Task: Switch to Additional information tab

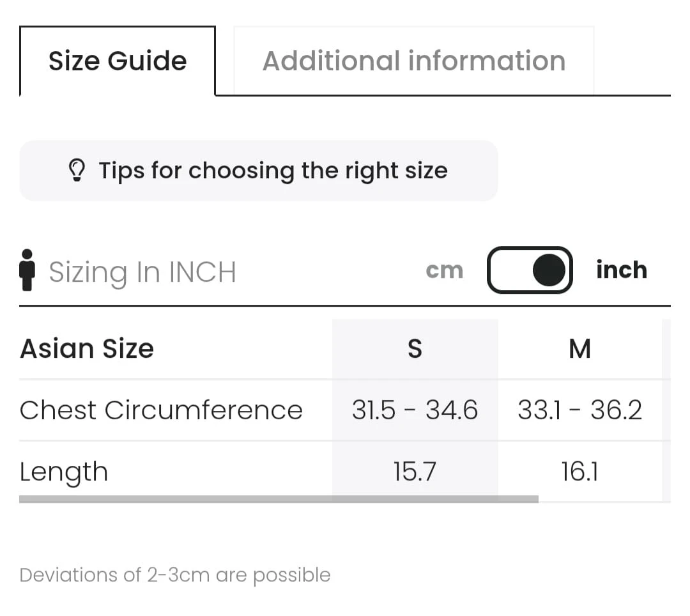Action: (x=414, y=61)
